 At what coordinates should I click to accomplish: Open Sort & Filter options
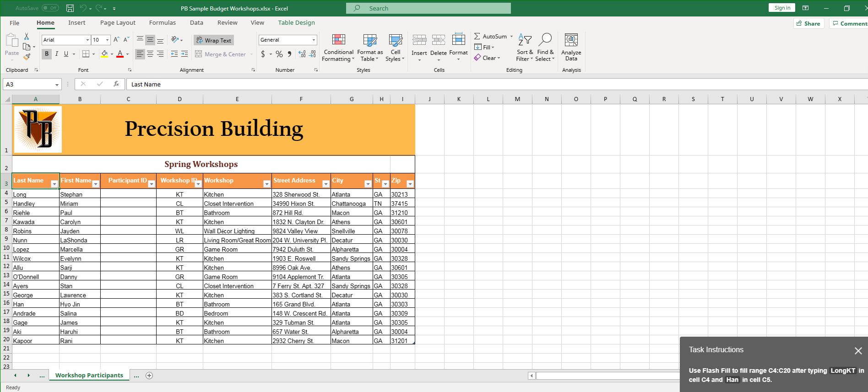525,48
